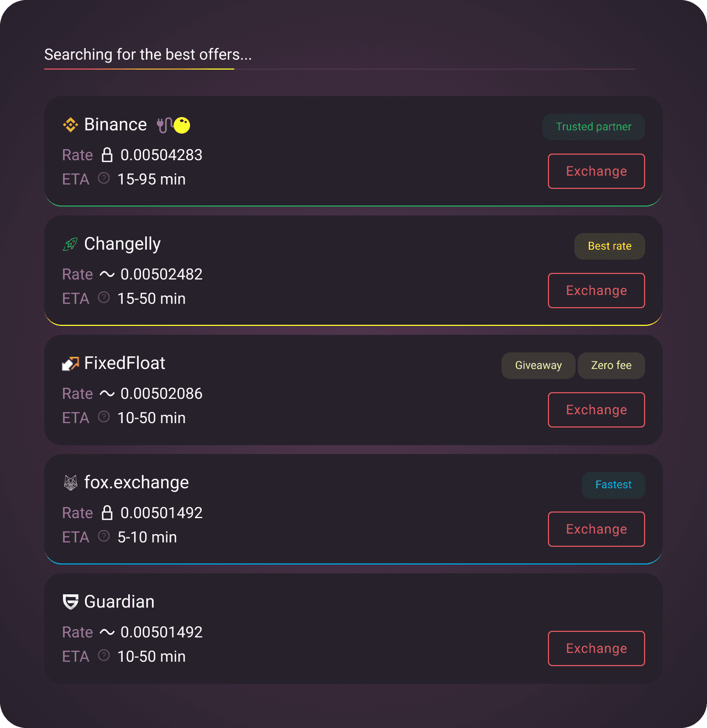Click the Zero fee tag on FixedFloat

click(x=611, y=366)
